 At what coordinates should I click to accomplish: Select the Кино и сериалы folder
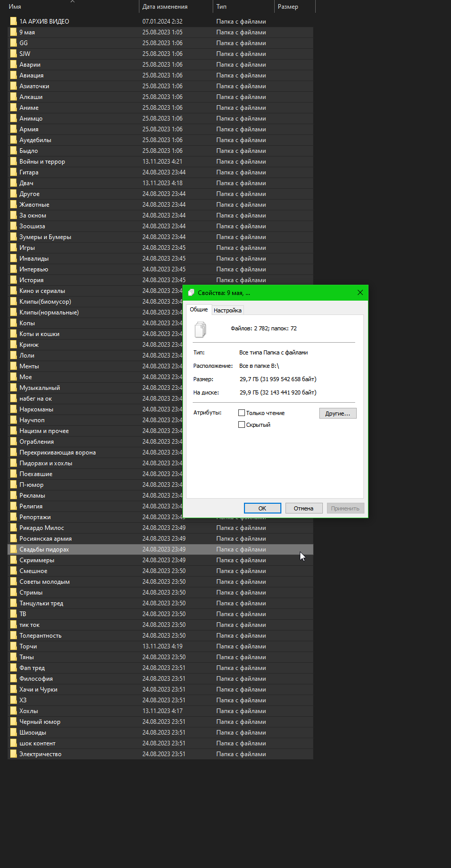tap(42, 291)
